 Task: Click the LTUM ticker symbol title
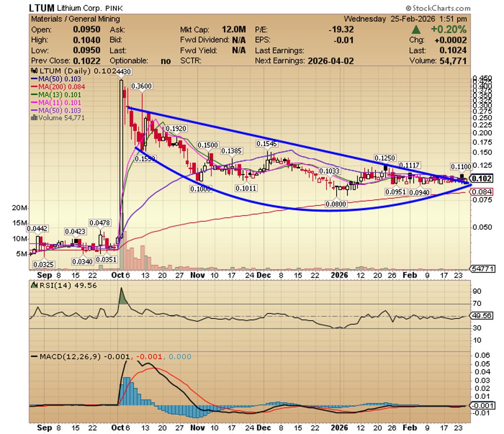(x=42, y=8)
